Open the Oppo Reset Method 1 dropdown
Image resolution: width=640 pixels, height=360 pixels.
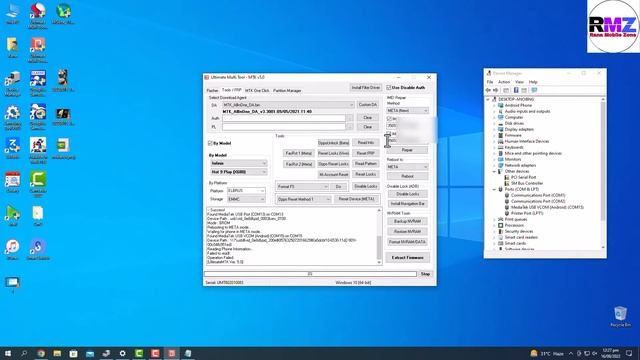click(x=304, y=199)
